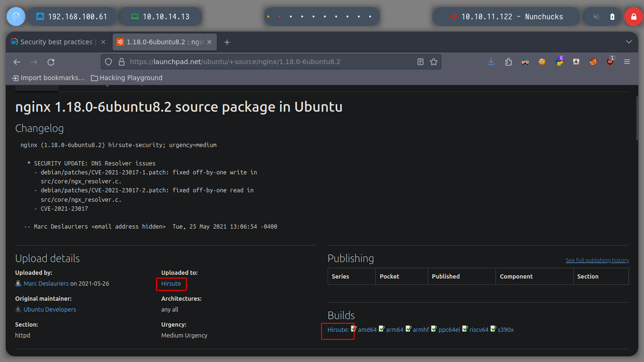Open the Marc Deslauriers uploader link
Screen dimensions: 644x362
(x=46, y=284)
